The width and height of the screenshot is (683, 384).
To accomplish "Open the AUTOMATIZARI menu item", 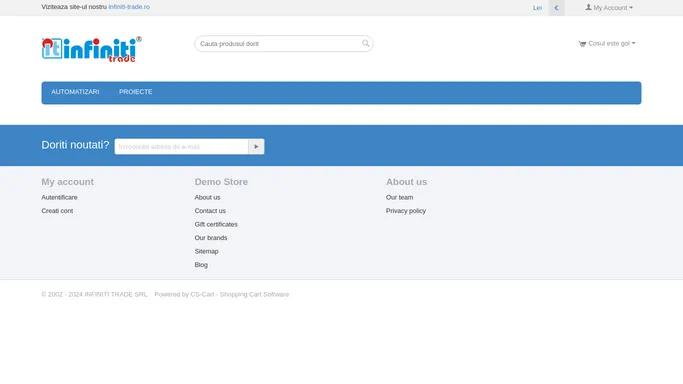I will coord(75,92).
